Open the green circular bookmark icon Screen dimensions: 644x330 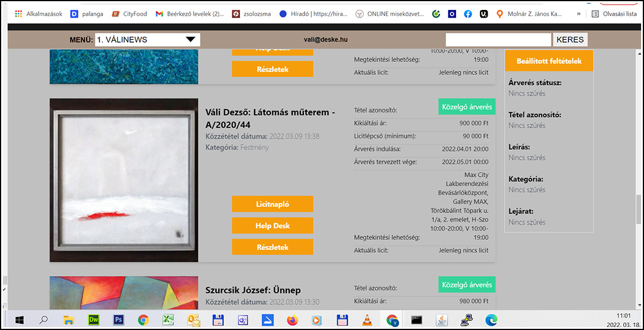pyautogui.click(x=436, y=13)
